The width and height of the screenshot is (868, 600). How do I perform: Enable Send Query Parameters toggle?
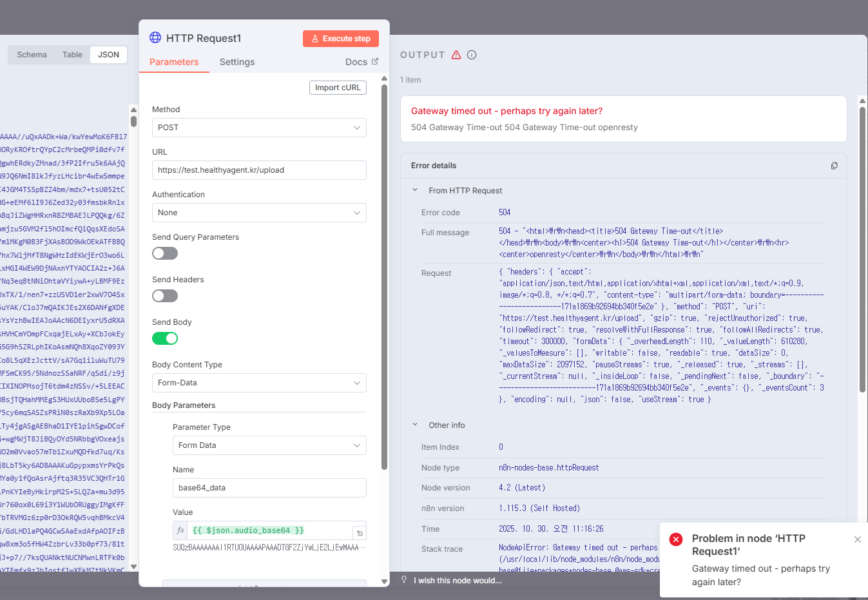[x=165, y=253]
